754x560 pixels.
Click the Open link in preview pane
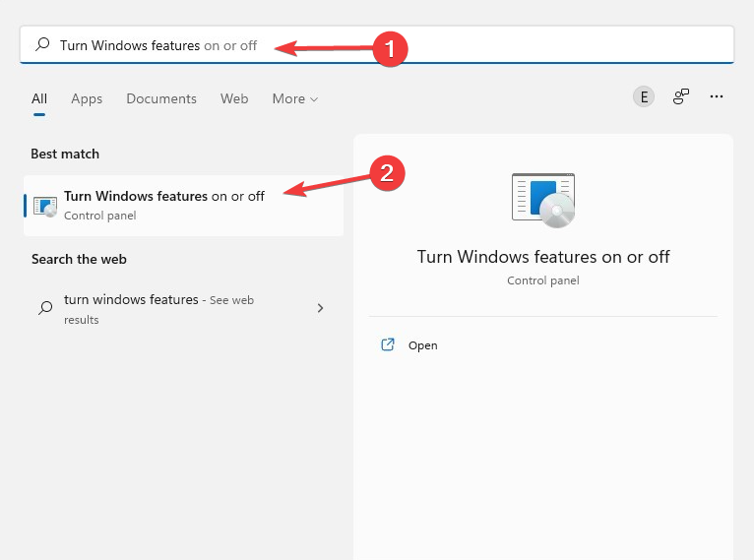[x=422, y=345]
